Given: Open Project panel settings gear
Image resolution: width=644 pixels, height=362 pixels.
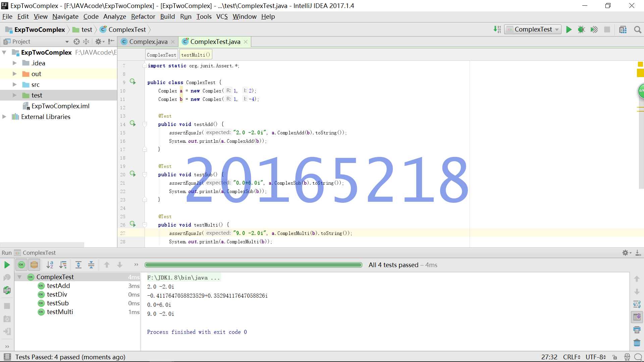Looking at the screenshot, I should click(100, 42).
